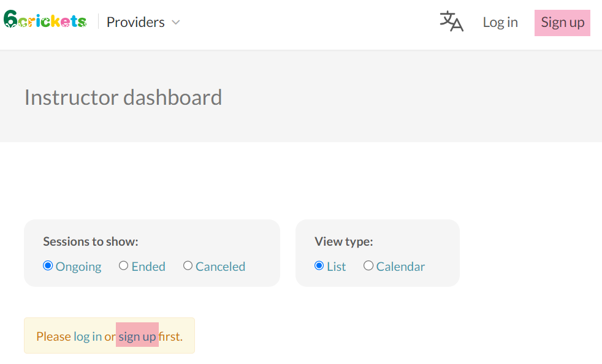Click the List label text

coord(336,267)
